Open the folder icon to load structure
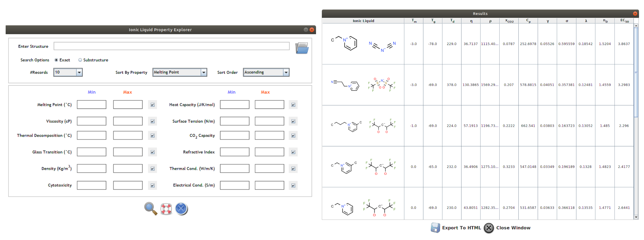The height and width of the screenshot is (240, 644). click(x=302, y=48)
